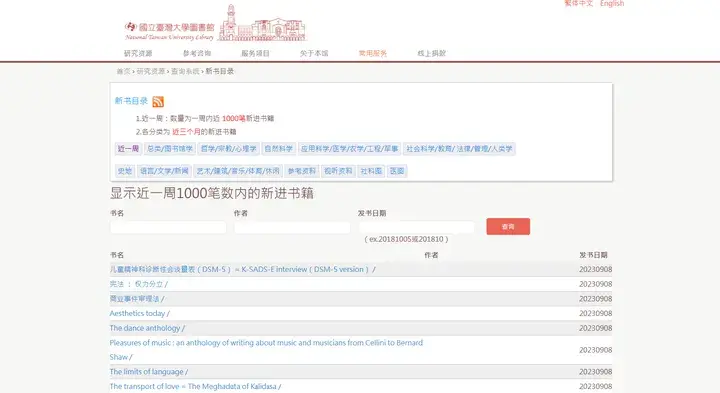Screen dimensions: 720x393
Task: Click the 发书日期 column header in results table
Action: (593, 255)
